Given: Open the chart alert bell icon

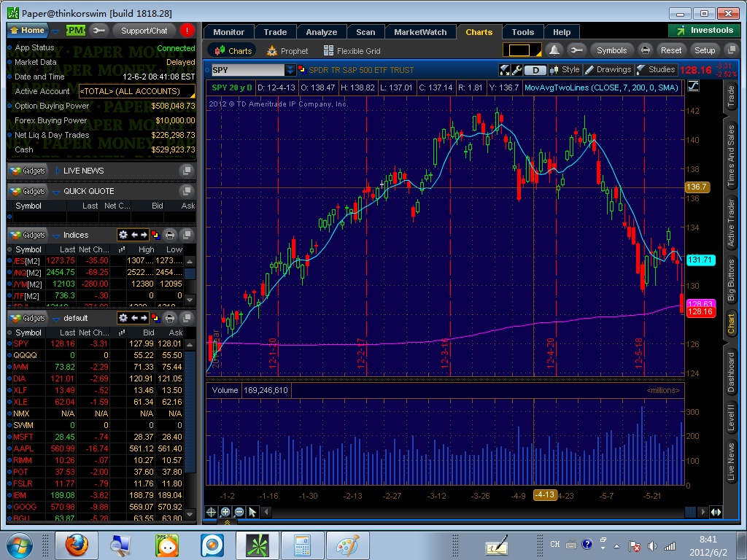Looking at the screenshot, I should 554,50.
